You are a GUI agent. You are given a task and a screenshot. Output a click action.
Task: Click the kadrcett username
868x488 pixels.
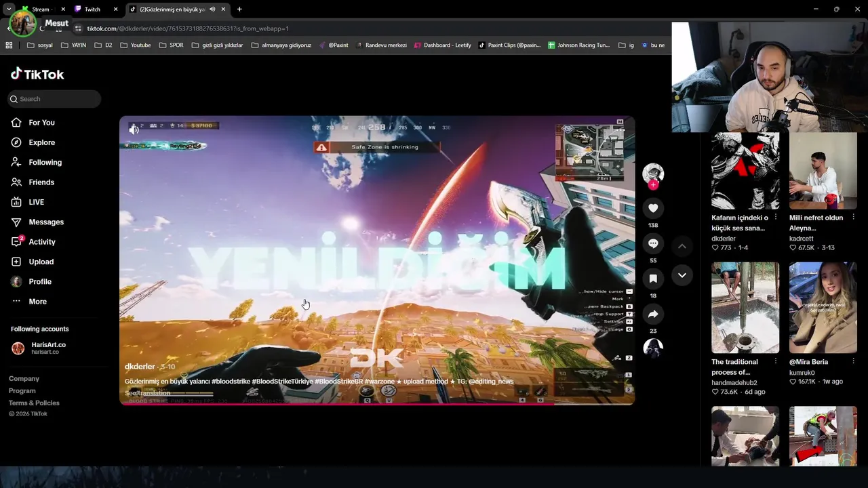[x=802, y=239]
